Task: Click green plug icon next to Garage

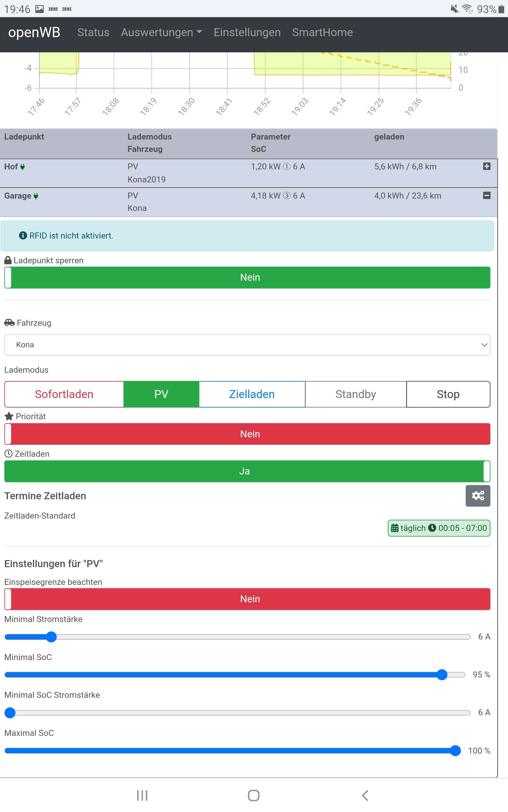Action: [36, 196]
